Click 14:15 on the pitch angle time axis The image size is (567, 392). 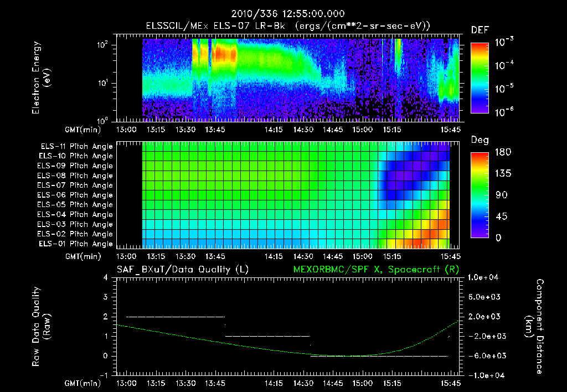274,256
